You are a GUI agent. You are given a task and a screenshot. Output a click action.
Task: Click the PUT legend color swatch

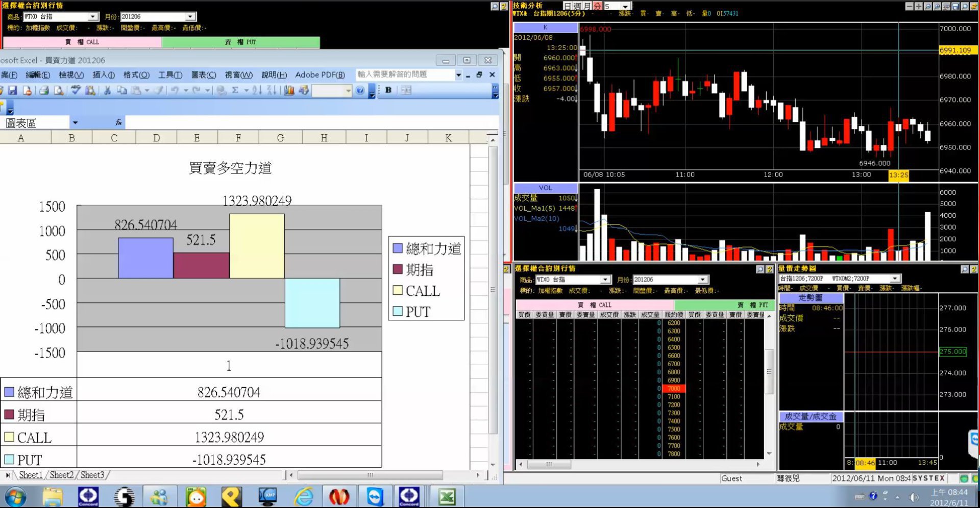(x=398, y=311)
